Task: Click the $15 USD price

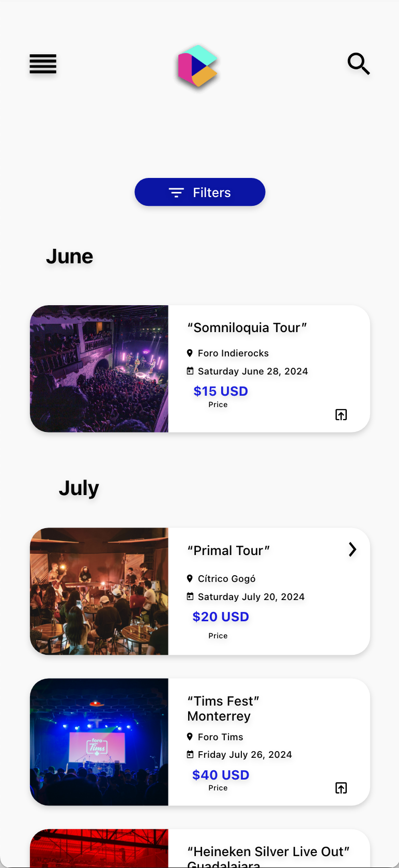Action: pyautogui.click(x=221, y=392)
